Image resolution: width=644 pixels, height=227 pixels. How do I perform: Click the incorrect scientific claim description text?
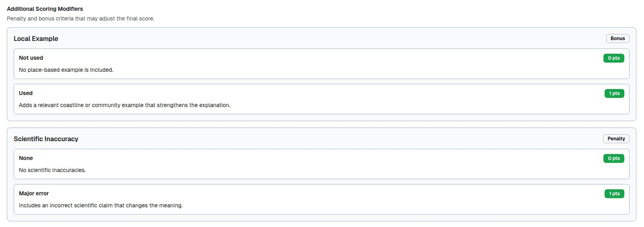click(101, 205)
